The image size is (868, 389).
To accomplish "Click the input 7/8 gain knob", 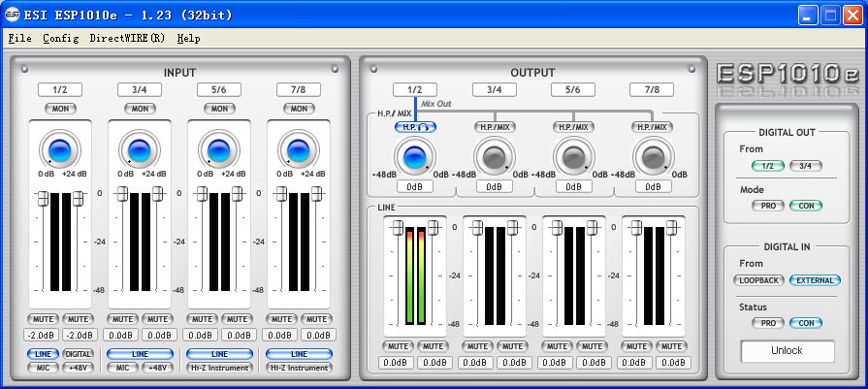I will [x=299, y=150].
